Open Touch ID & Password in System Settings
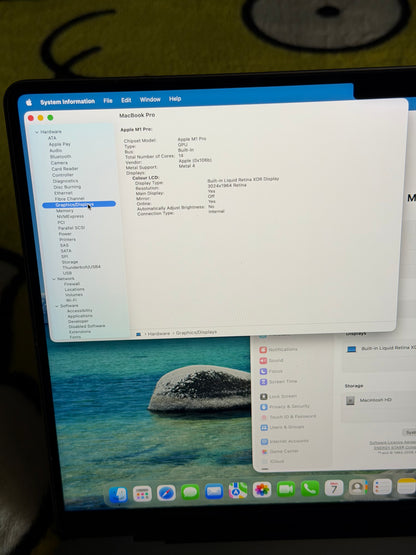Viewport: 416px width, 555px height. tap(289, 417)
